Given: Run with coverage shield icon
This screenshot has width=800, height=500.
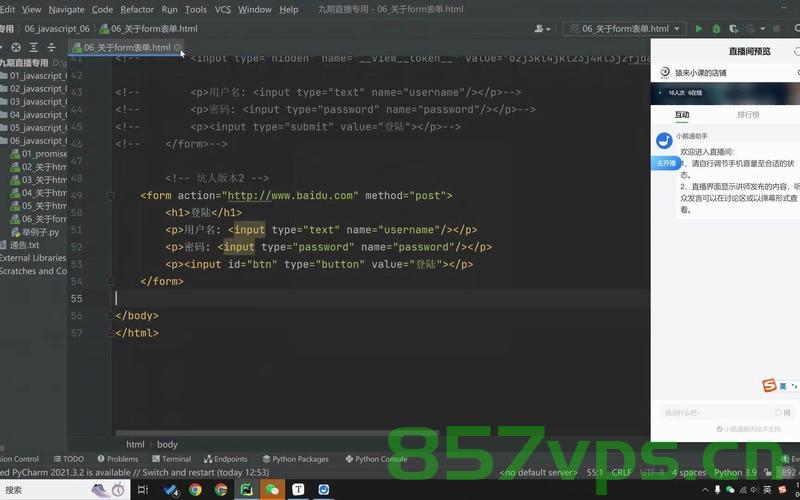Looking at the screenshot, I should pos(733,29).
